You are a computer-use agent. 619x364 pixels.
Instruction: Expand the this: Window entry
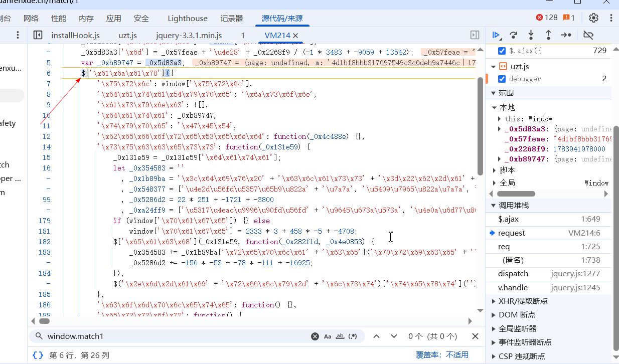point(499,119)
